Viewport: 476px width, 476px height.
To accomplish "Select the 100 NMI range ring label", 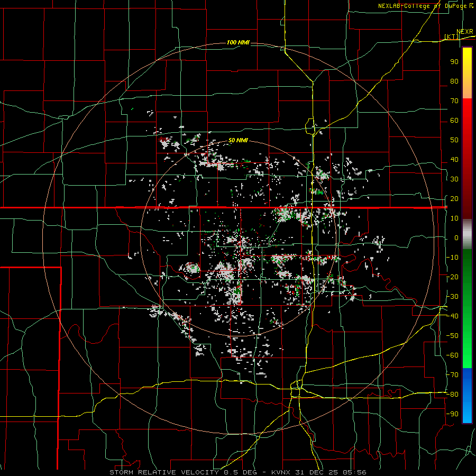I will [x=238, y=42].
